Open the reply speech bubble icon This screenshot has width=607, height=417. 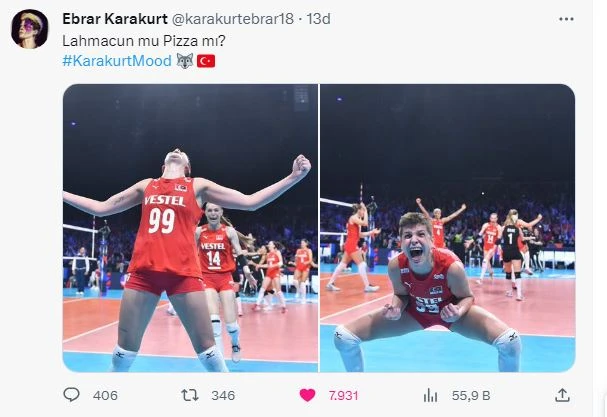click(x=71, y=395)
